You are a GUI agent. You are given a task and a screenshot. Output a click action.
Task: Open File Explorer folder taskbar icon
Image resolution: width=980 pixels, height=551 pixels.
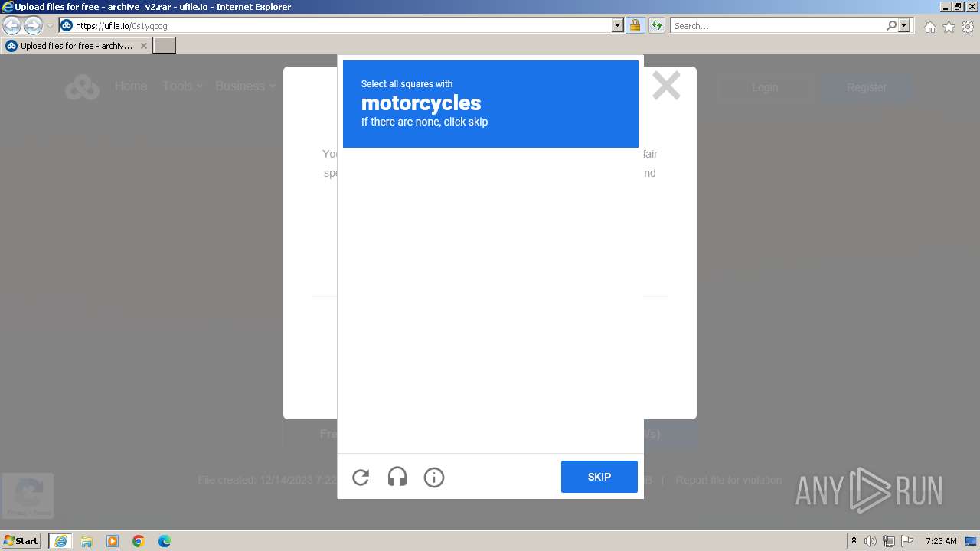(x=87, y=541)
